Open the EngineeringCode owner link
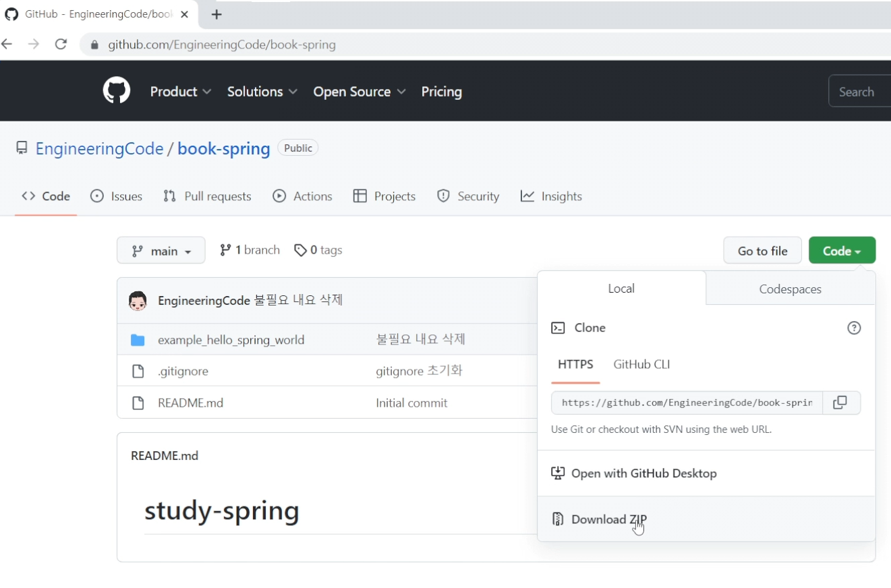Viewport: 891px width, 588px height. 99,149
